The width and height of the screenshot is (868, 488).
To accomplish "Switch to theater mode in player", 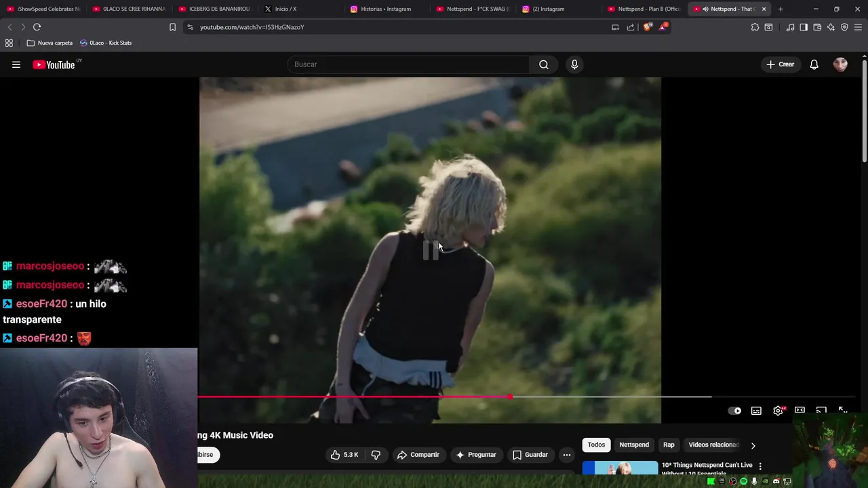I will (x=800, y=411).
